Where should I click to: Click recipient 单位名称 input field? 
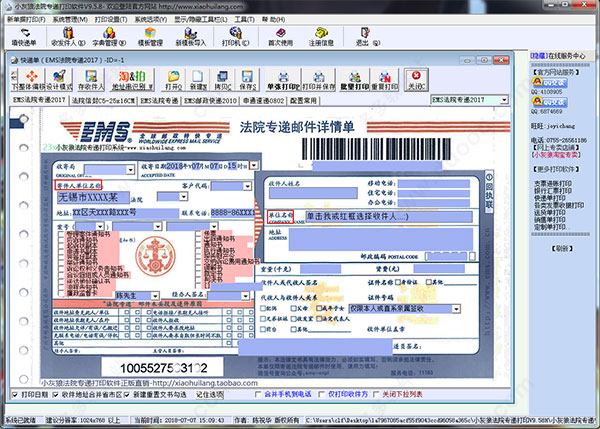[x=388, y=217]
